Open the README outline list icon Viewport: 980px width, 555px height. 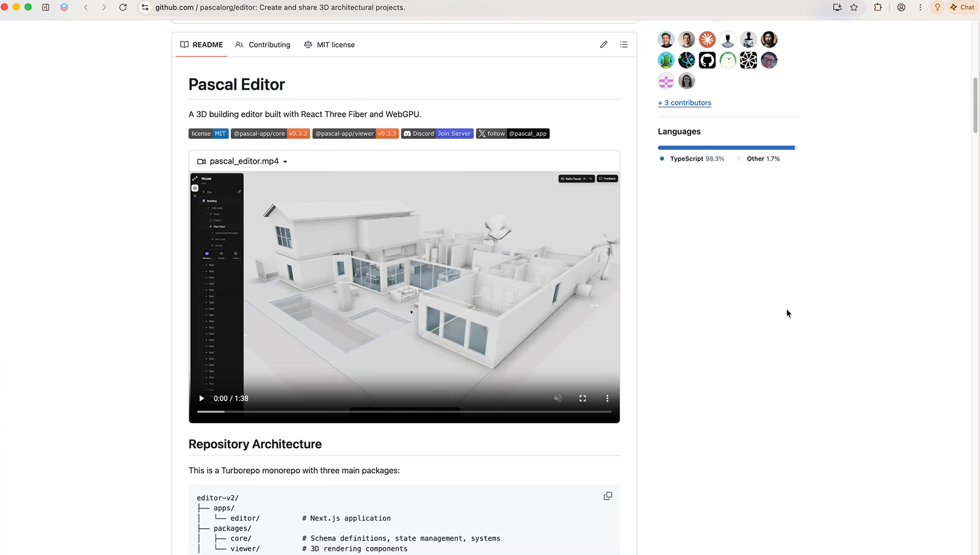(623, 45)
